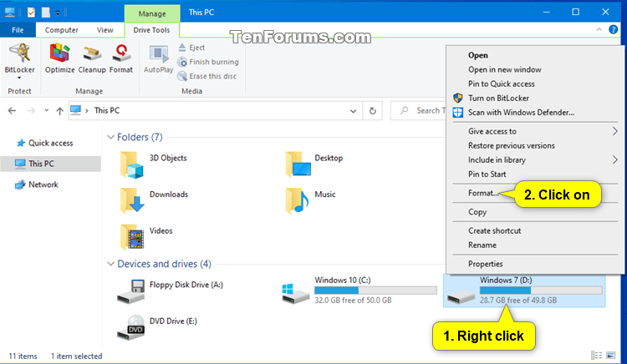
Task: Choose Erase this disc
Action: coord(206,76)
